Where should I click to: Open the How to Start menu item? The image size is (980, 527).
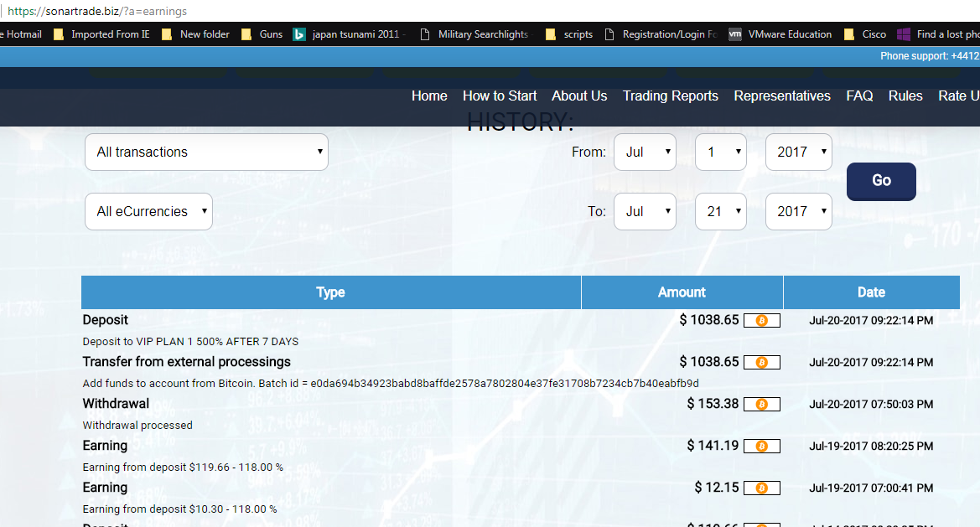500,96
